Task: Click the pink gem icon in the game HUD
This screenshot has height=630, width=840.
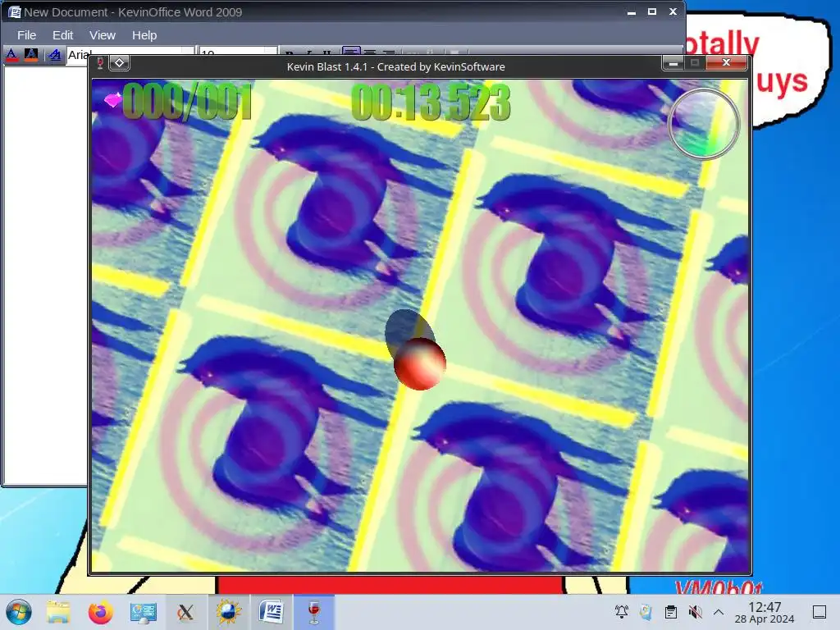Action: click(113, 99)
